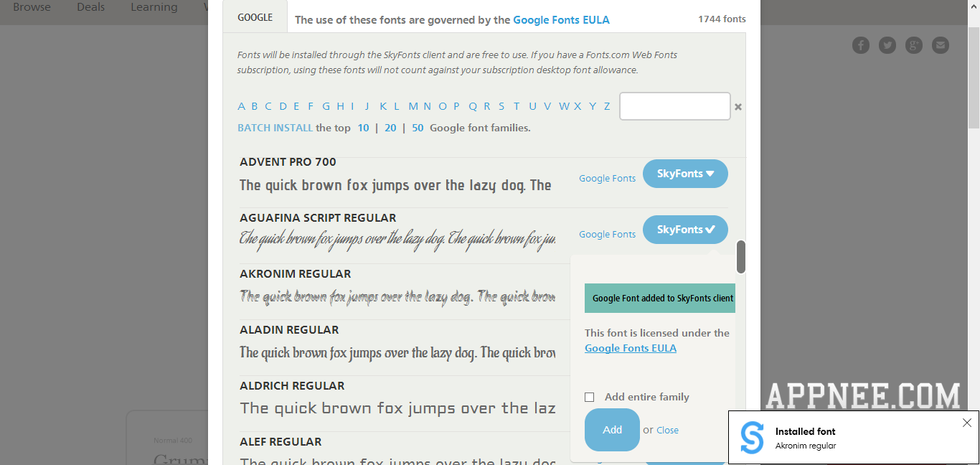
Task: Filter fonts by letter E
Action: tap(296, 106)
